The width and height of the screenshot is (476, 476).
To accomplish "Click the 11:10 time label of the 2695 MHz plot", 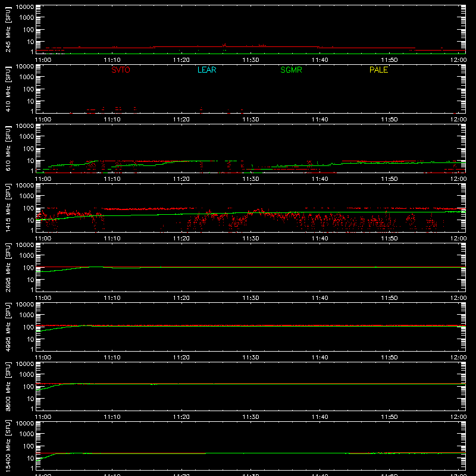I will (x=112, y=298).
